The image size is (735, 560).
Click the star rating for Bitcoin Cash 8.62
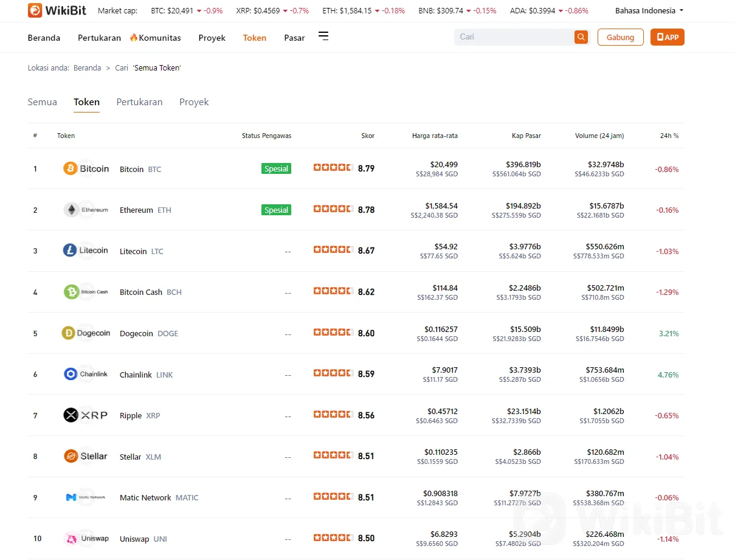tap(333, 291)
